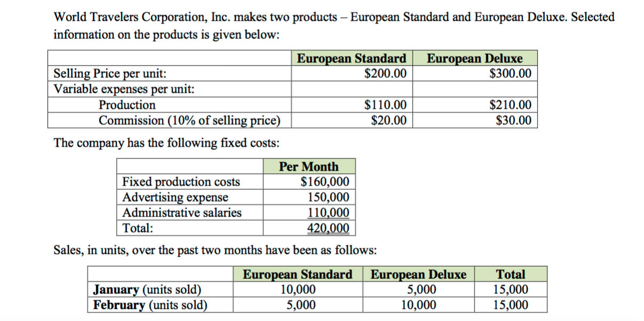Viewport: 644px width, 321px height.
Task: Click the European Standard header in product table
Action: [x=351, y=58]
